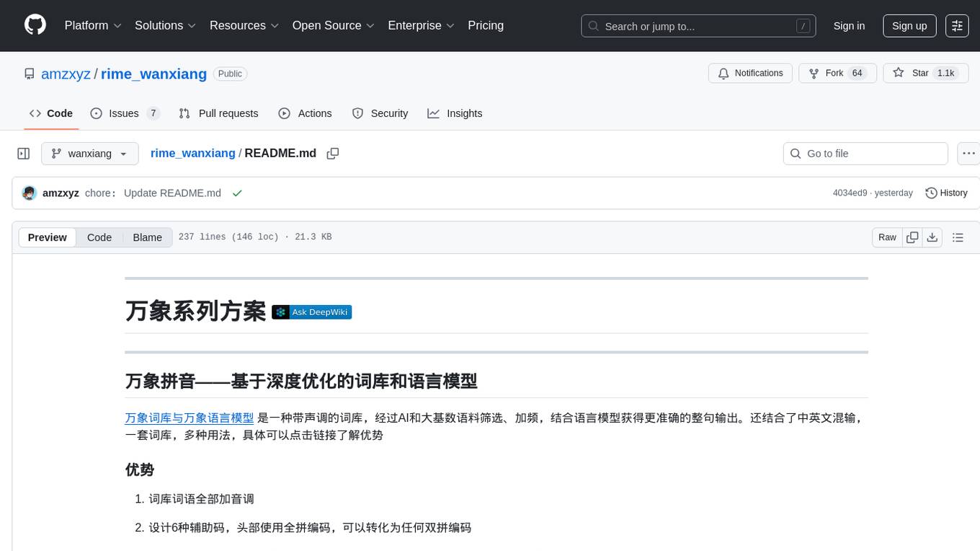The image size is (980, 551).
Task: Open command palette icon in header
Action: pos(957,25)
